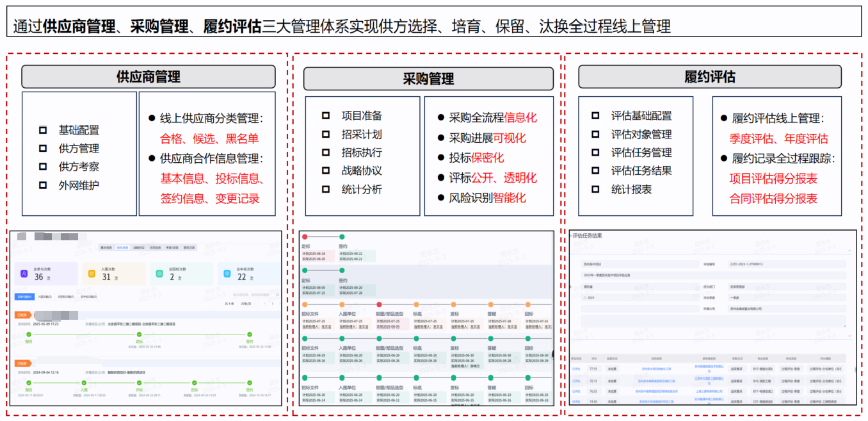Click the purple 总参与次数 person icon
The image size is (868, 421).
(24, 274)
